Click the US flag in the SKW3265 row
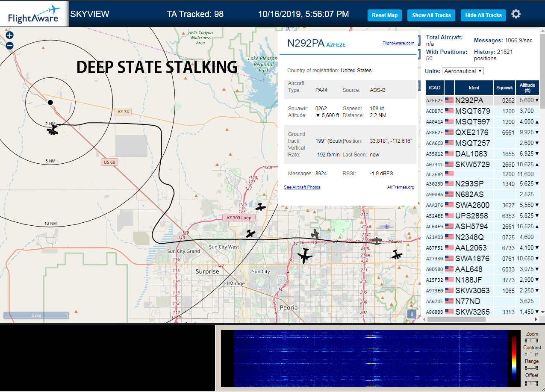Screen dimensions: 545x392 [449, 312]
